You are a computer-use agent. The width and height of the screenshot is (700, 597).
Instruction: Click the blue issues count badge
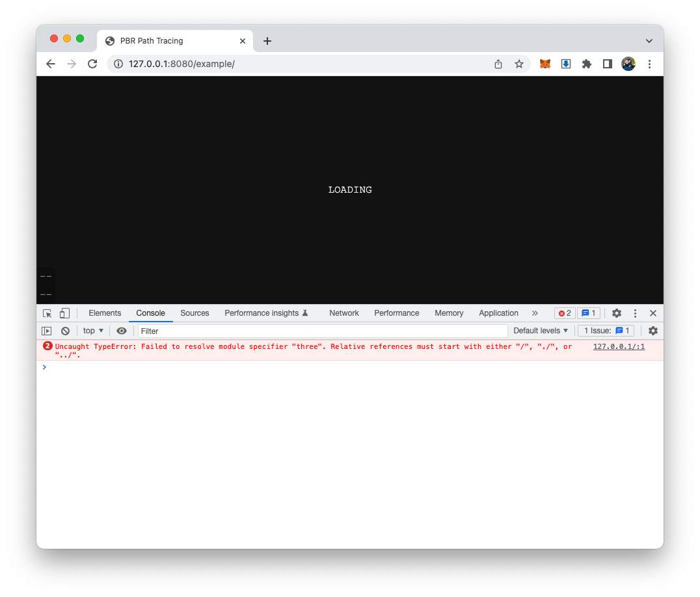[589, 313]
